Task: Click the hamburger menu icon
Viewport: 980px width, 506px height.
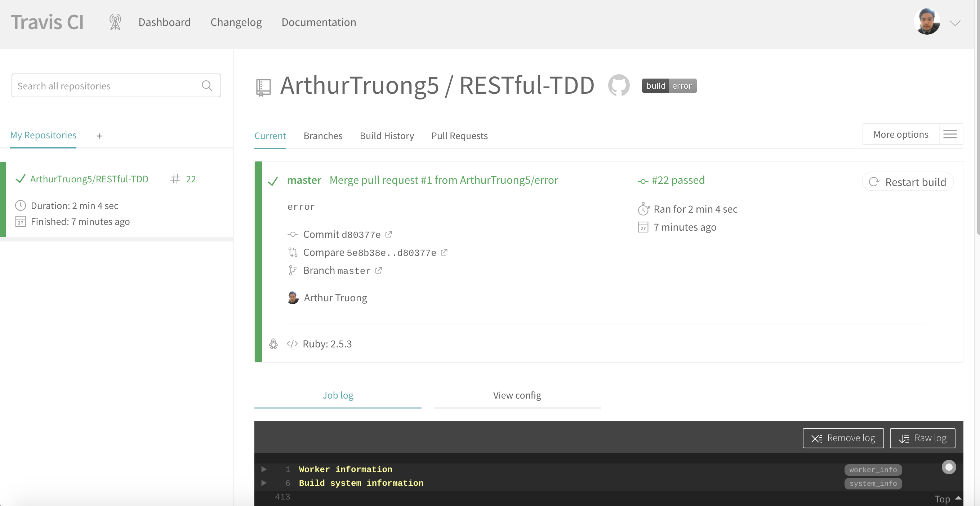Action: (x=950, y=134)
